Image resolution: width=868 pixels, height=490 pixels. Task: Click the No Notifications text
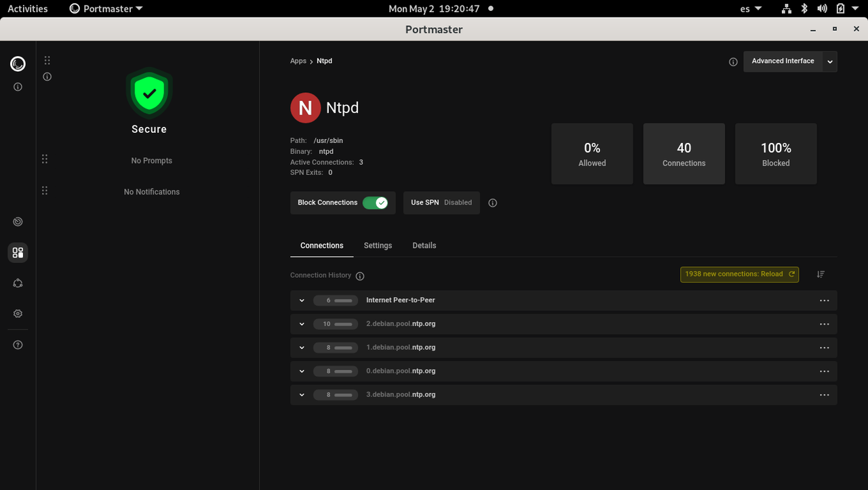click(152, 192)
